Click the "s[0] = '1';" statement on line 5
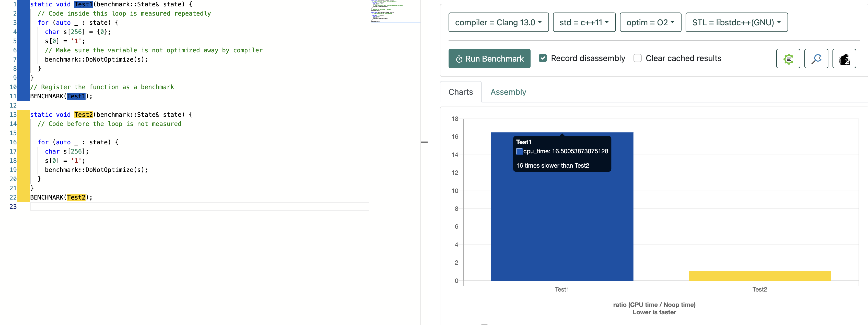Image resolution: width=868 pixels, height=325 pixels. pyautogui.click(x=65, y=41)
